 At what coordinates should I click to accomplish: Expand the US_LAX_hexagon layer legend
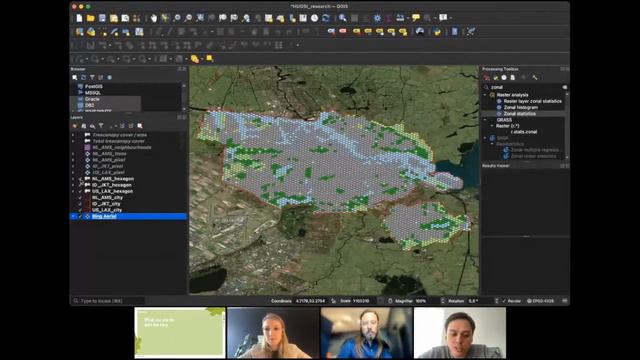pos(73,191)
